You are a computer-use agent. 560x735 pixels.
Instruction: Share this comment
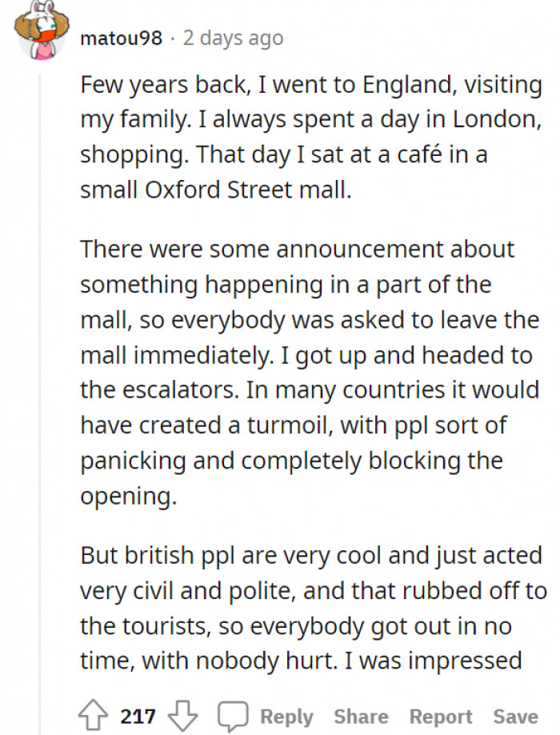[x=361, y=716]
